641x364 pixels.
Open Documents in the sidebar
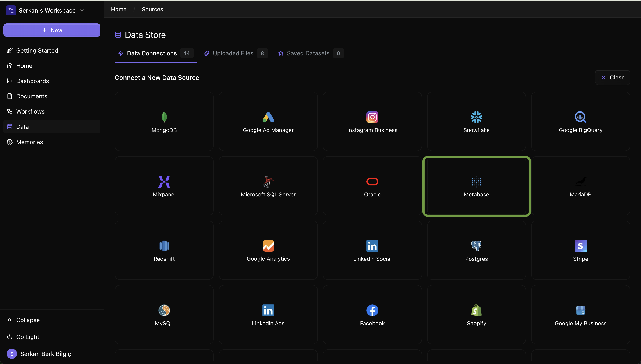tap(52, 96)
